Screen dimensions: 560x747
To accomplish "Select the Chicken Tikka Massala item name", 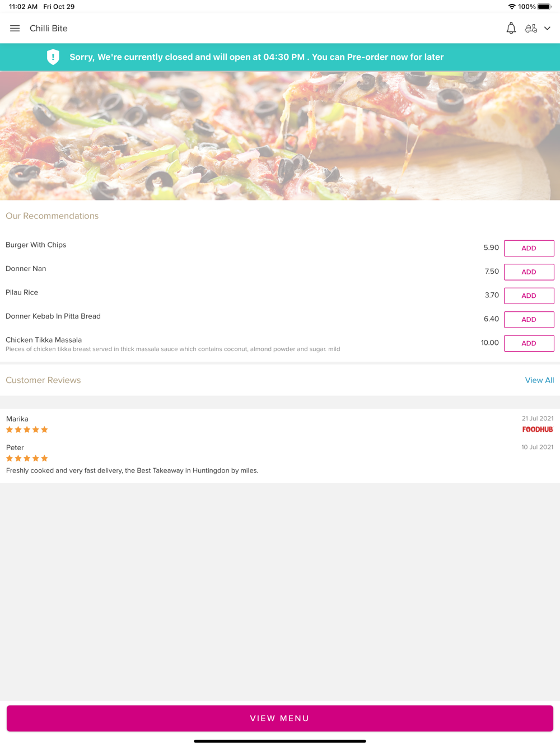I will 44,340.
